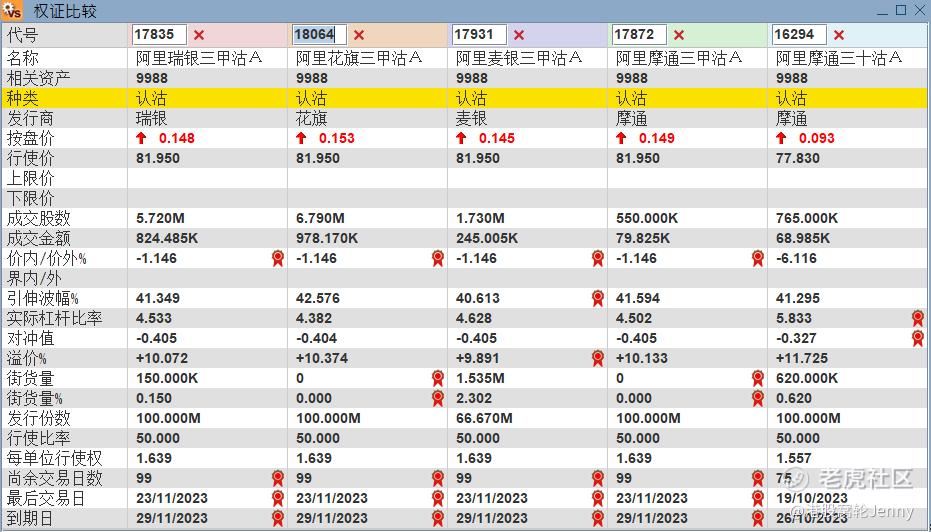The height and width of the screenshot is (532, 931).
Task: Click the 街货量 ribbon badge in 阿里摩通三甲沽A column
Action: coord(758,378)
